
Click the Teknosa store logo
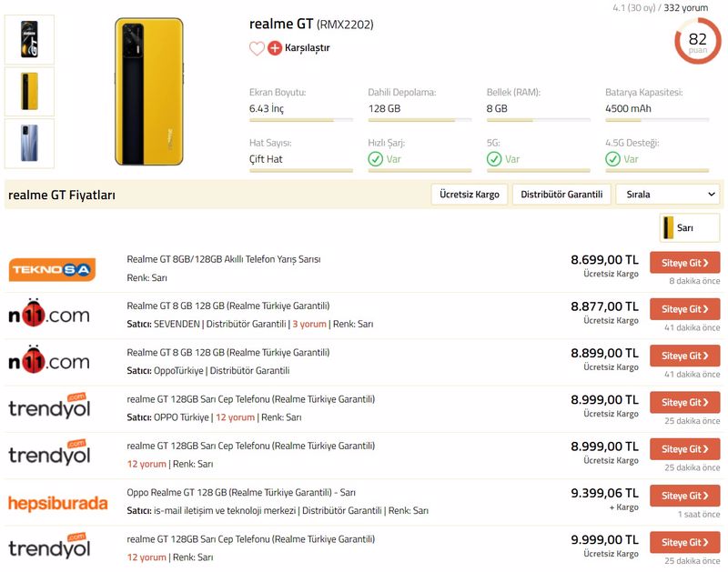(x=52, y=269)
